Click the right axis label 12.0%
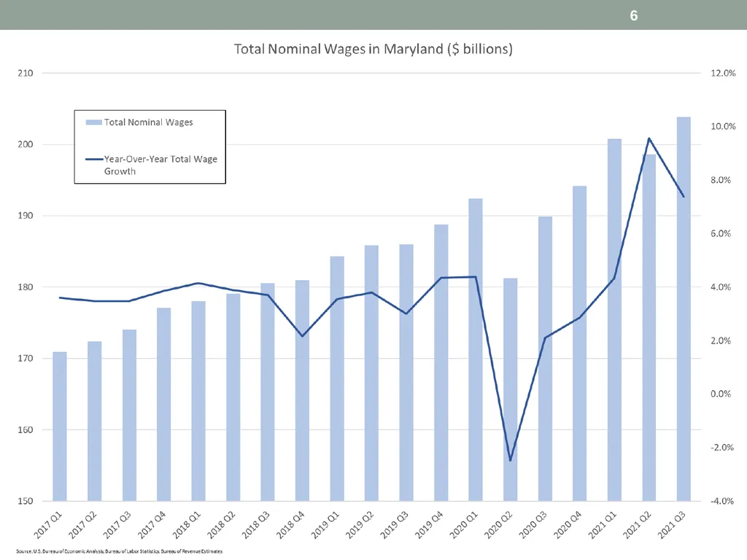This screenshot has height=560, width=747. tap(723, 73)
